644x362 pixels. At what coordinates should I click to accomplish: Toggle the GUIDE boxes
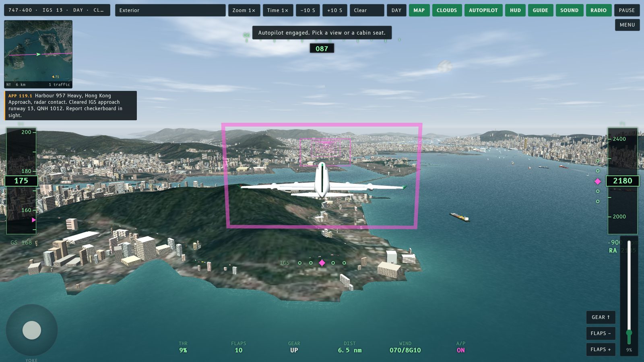pos(541,10)
